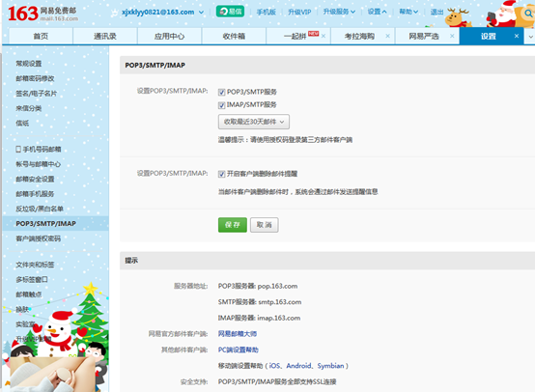Open 信纸 in the sidebar
Image resolution: width=535 pixels, height=392 pixels.
(x=22, y=124)
